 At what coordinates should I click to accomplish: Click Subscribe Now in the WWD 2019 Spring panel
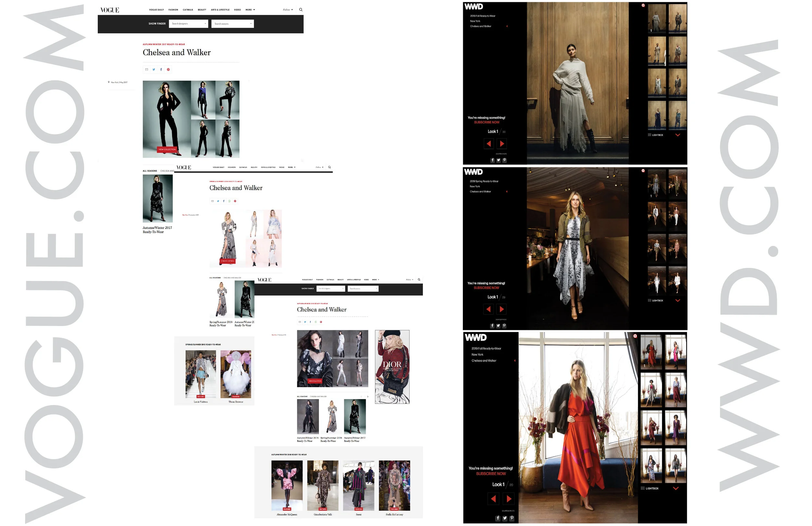coord(486,288)
